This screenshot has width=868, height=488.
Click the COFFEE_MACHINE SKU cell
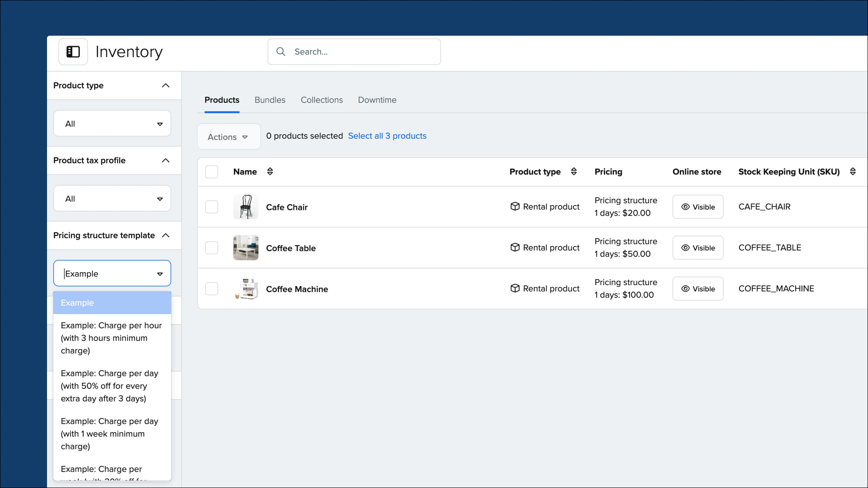tap(776, 289)
